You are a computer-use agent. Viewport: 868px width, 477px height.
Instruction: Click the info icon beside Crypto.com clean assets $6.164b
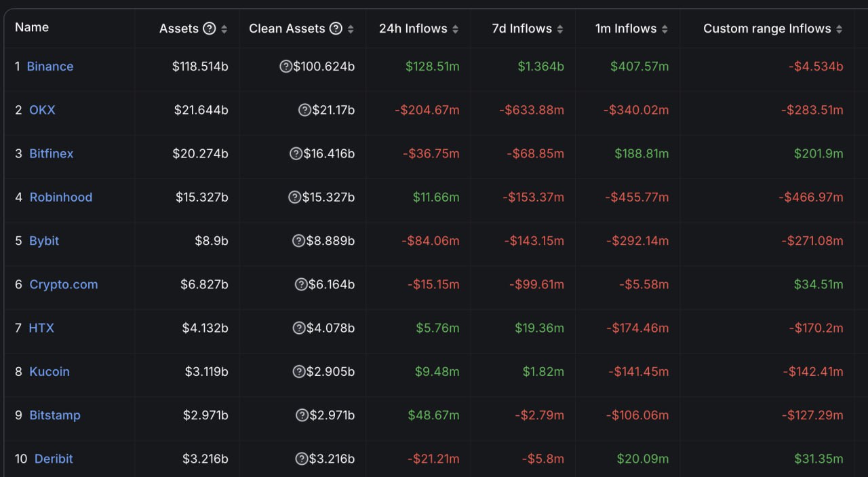click(301, 284)
